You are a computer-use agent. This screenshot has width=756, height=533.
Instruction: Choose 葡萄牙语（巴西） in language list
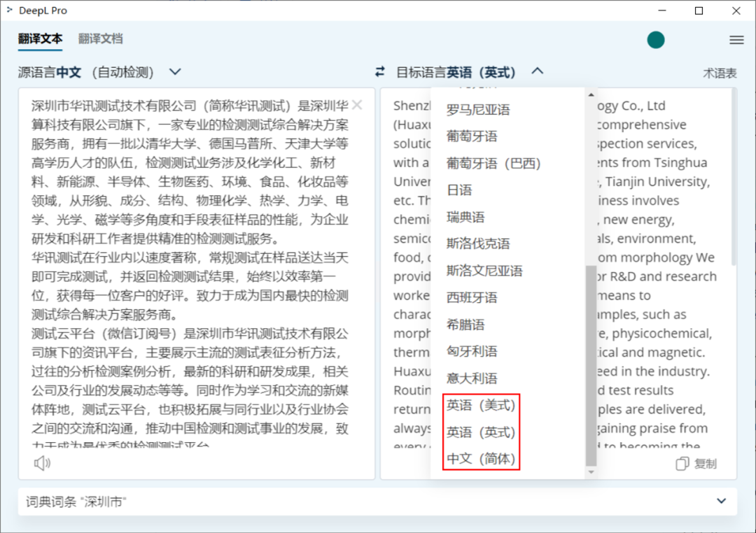click(x=493, y=164)
